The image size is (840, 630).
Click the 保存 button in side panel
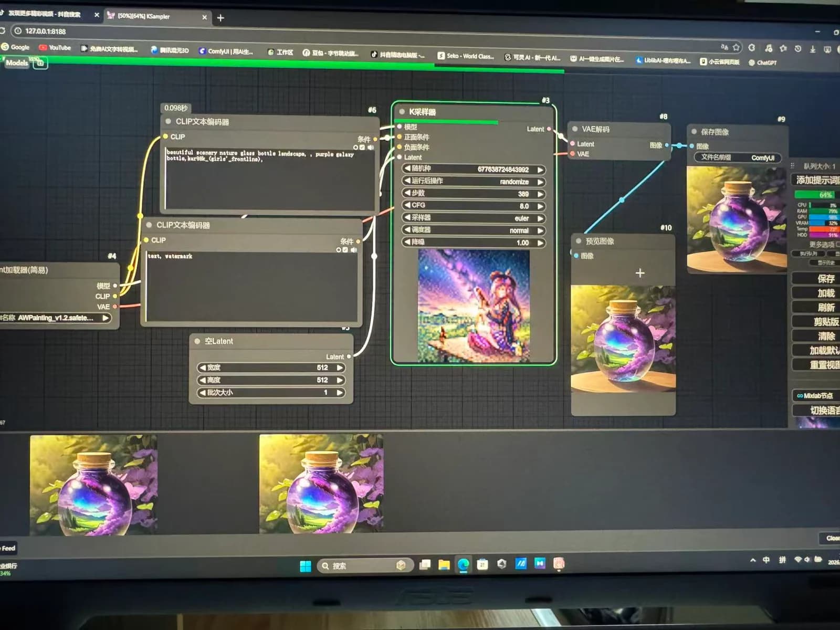click(x=817, y=279)
